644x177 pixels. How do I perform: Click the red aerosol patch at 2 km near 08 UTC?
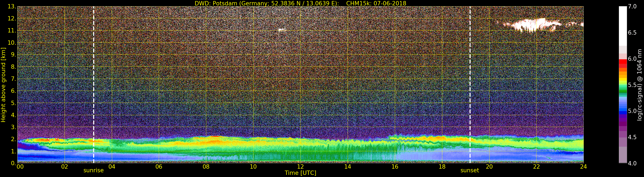pyautogui.click(x=215, y=136)
